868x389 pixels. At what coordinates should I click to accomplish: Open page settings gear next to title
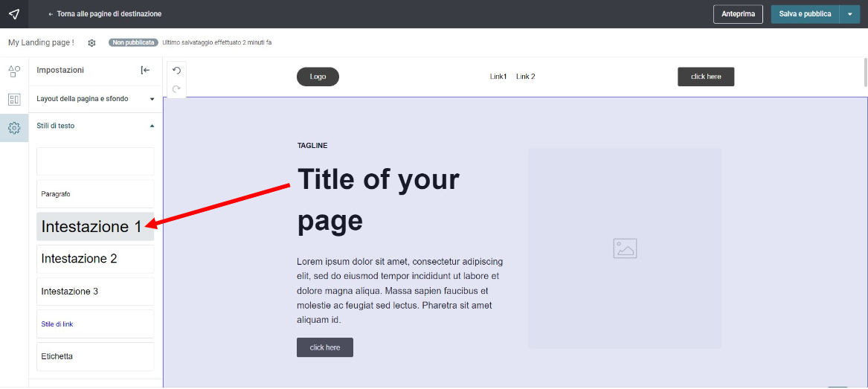click(92, 42)
